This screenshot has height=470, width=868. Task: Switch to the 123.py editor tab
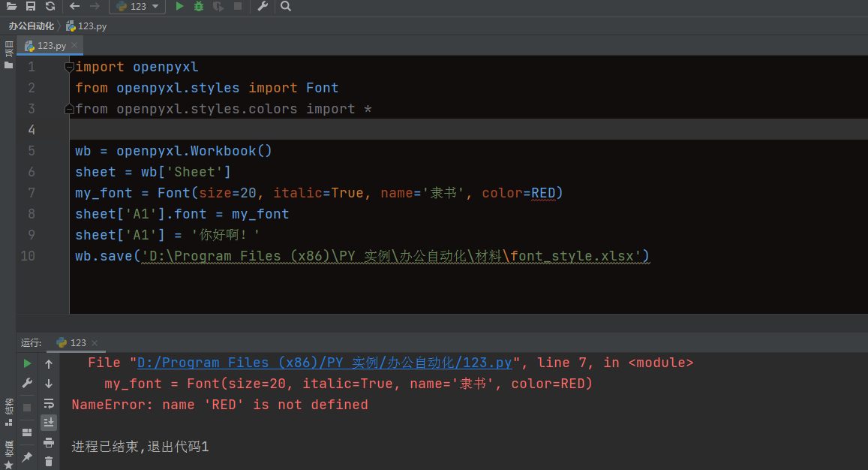tap(48, 45)
